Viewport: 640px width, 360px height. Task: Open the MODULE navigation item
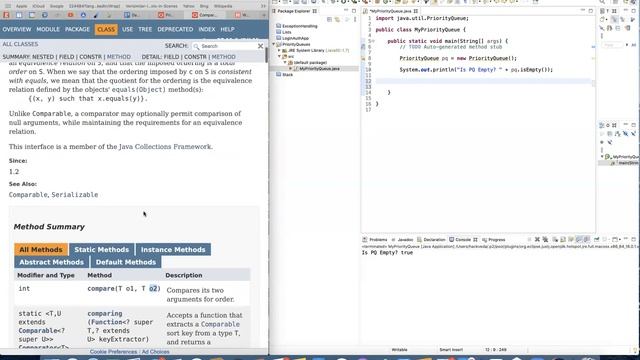pyautogui.click(x=48, y=29)
